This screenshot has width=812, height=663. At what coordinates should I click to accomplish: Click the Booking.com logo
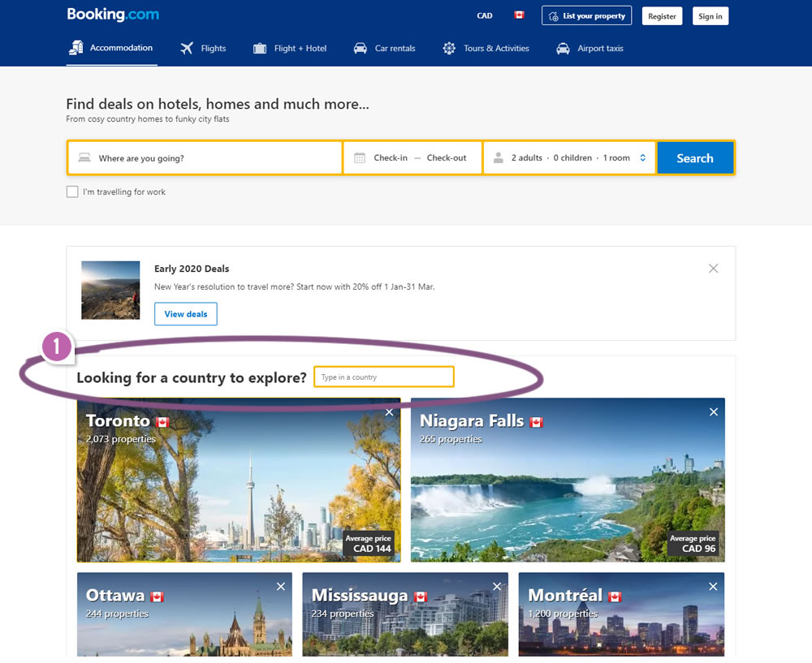click(113, 15)
